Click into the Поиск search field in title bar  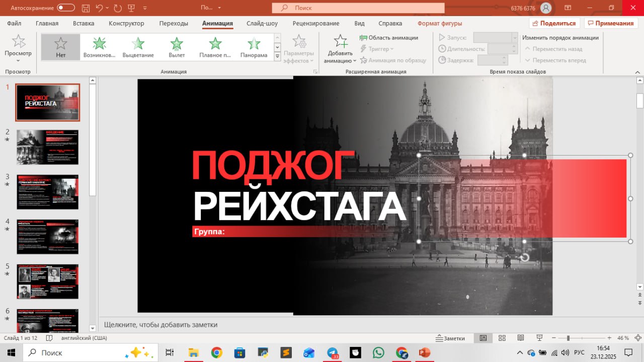(x=358, y=8)
